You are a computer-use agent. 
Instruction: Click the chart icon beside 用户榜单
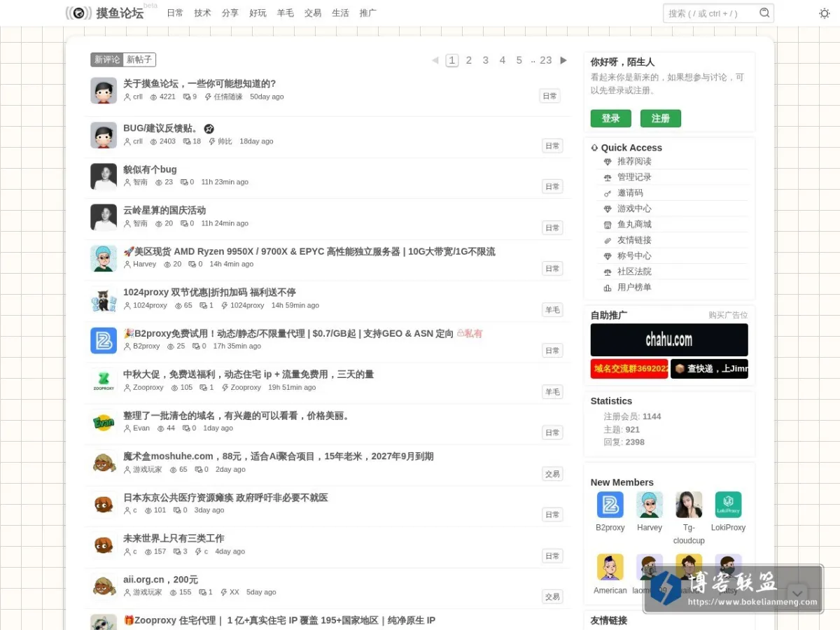pos(608,288)
